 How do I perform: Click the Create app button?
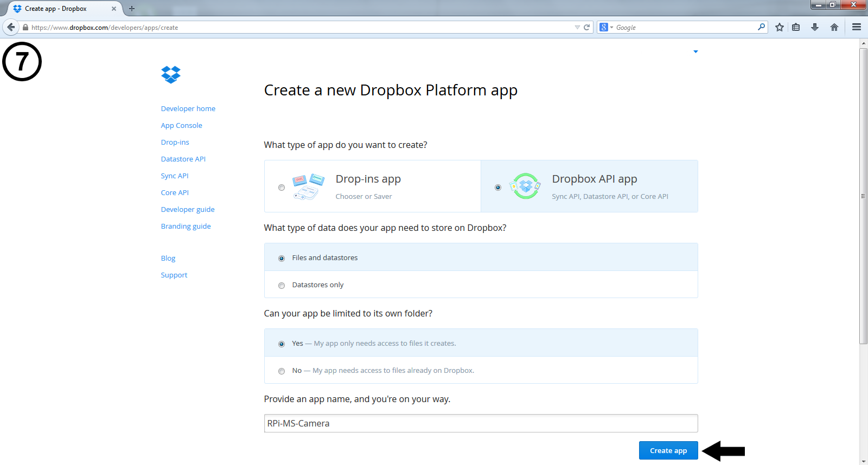point(668,450)
